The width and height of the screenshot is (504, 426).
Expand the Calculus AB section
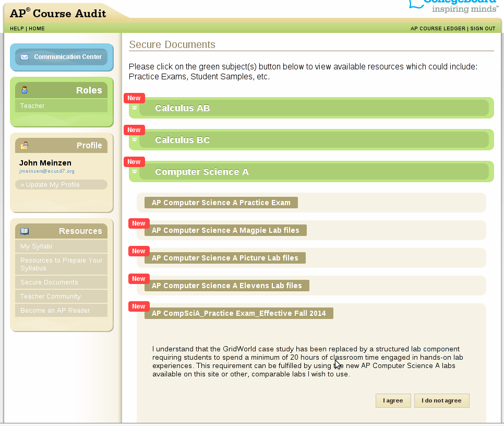(x=182, y=108)
